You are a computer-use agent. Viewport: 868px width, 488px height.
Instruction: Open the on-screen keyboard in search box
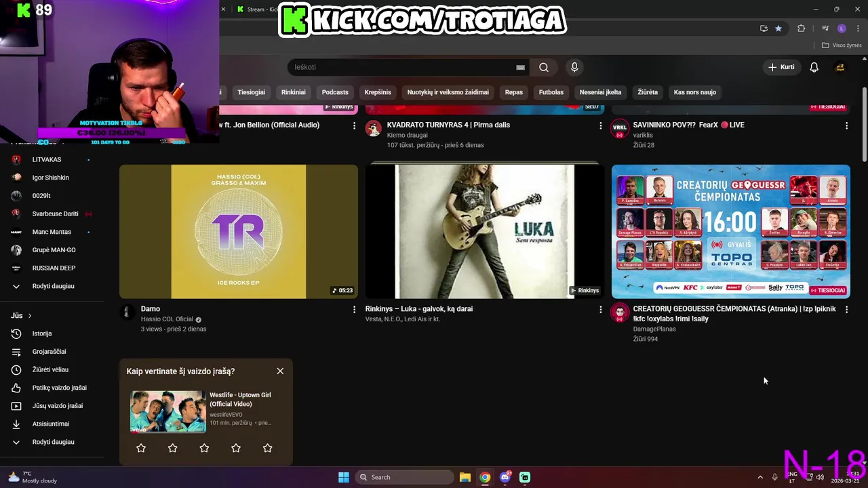pos(520,67)
